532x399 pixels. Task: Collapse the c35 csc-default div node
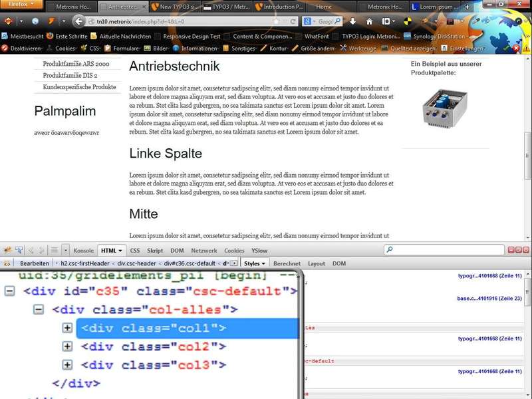pyautogui.click(x=9, y=291)
